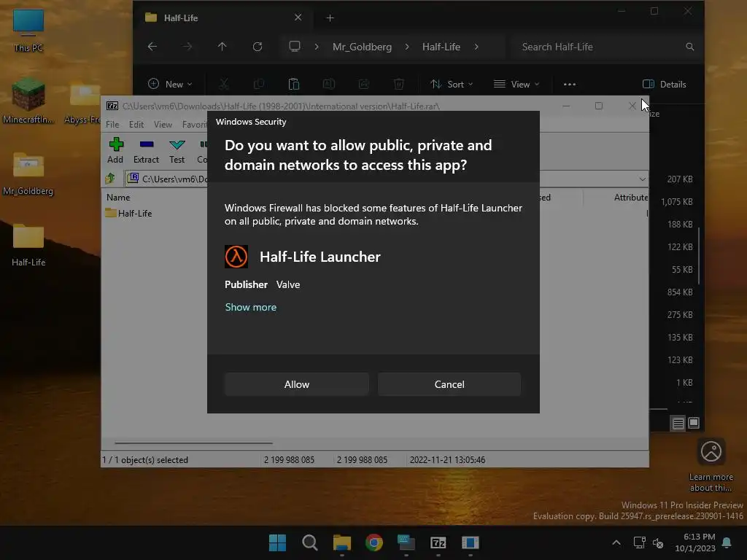Screen dimensions: 747x560
Task: Expand the 7-Zip address path dropdown
Action: pyautogui.click(x=642, y=179)
